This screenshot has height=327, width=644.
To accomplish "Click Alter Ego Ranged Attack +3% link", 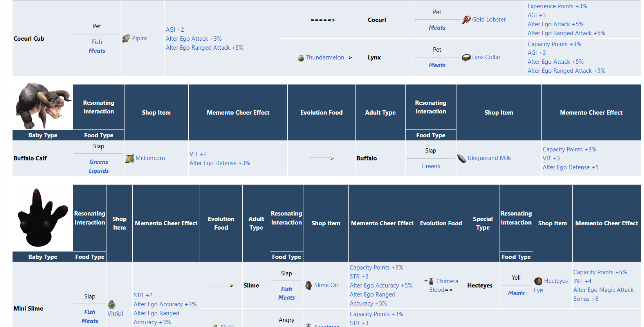I will click(205, 48).
